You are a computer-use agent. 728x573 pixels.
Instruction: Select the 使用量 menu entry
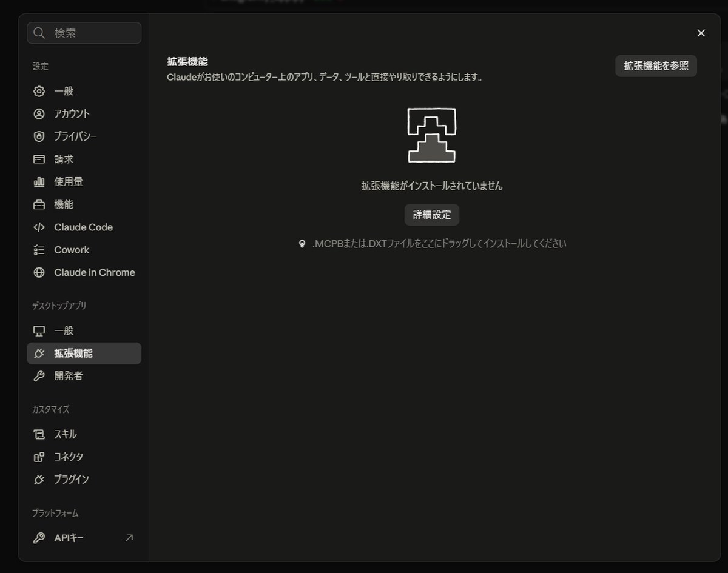(x=84, y=182)
